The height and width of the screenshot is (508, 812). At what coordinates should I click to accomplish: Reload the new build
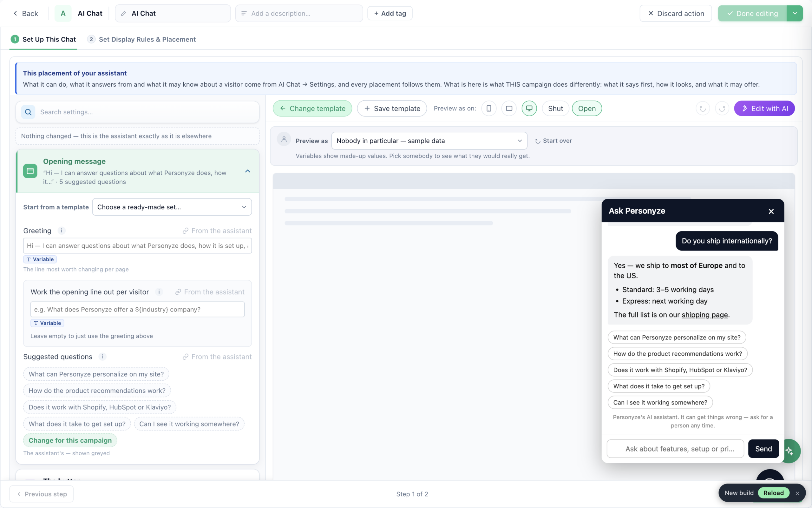[773, 493]
